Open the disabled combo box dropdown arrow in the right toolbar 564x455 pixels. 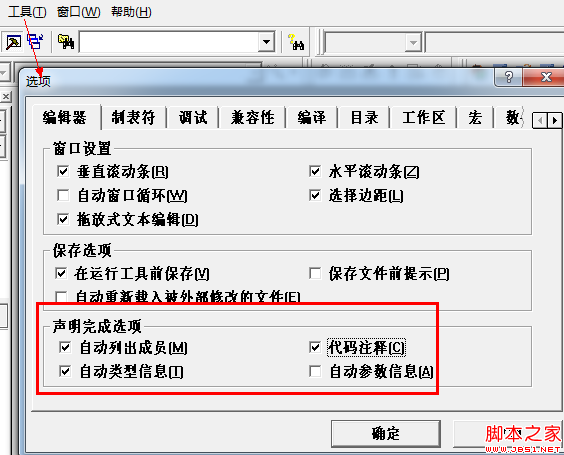pyautogui.click(x=413, y=43)
